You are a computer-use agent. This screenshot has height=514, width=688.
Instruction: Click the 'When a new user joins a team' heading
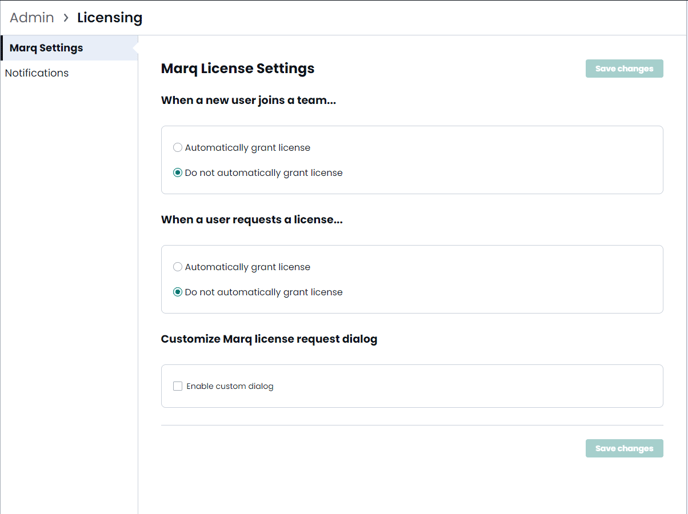248,100
